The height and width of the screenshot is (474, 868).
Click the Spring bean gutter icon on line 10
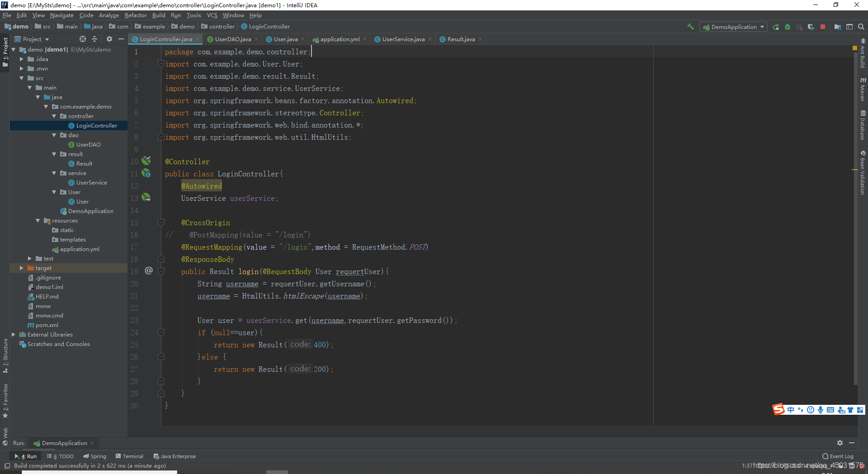[x=146, y=161]
